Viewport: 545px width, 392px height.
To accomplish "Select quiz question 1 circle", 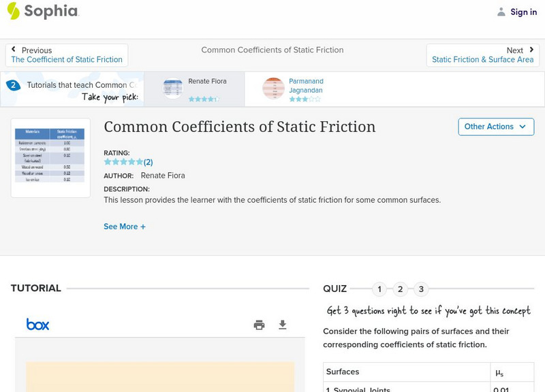I will (379, 289).
